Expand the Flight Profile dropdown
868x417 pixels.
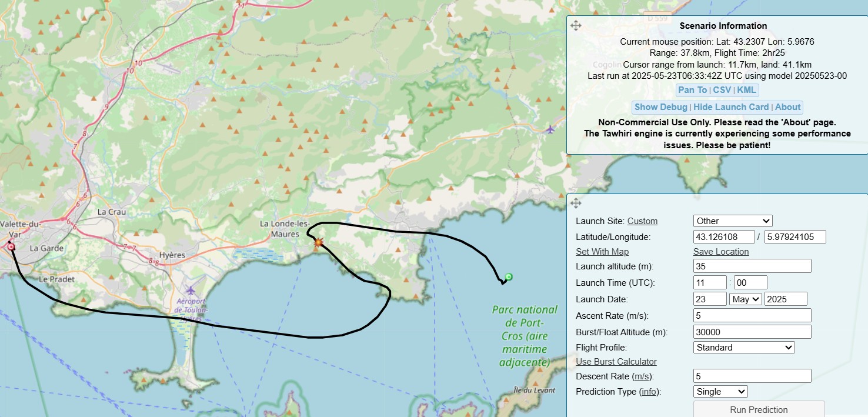coord(744,348)
